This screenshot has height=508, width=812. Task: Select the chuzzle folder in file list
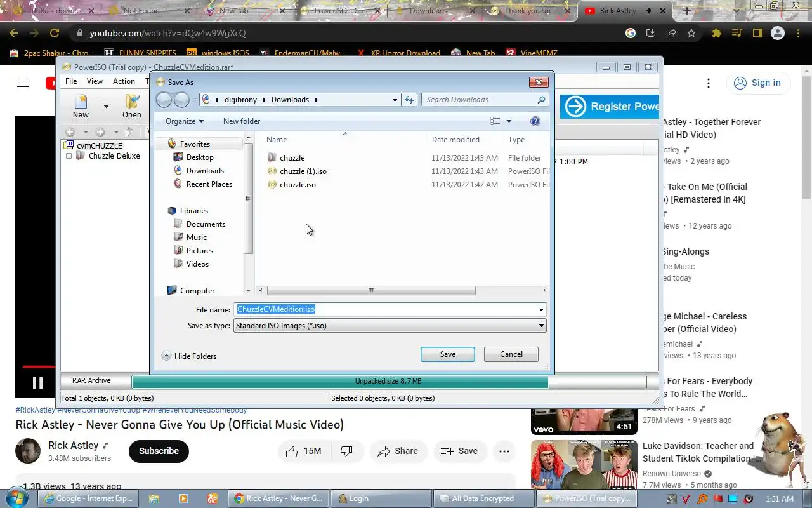coord(292,158)
